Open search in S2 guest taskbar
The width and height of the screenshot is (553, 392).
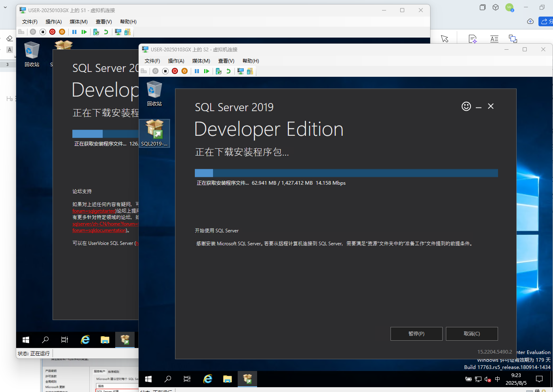[x=168, y=379]
